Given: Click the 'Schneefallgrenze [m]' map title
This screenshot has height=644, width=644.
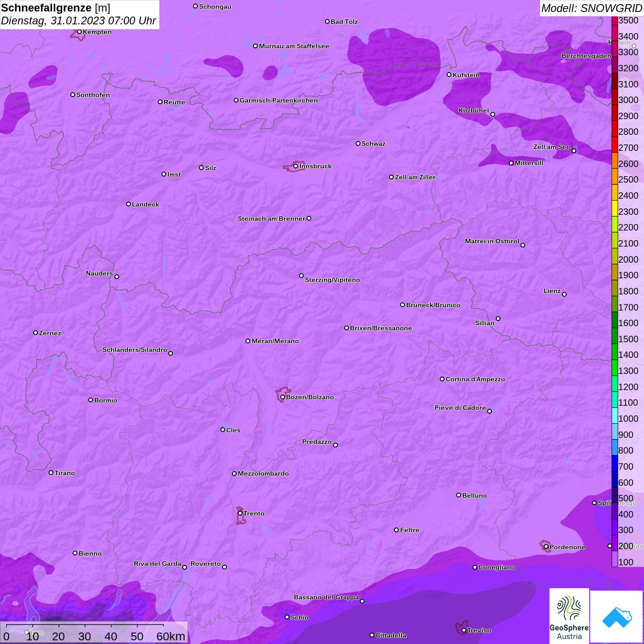Looking at the screenshot, I should pyautogui.click(x=56, y=8).
